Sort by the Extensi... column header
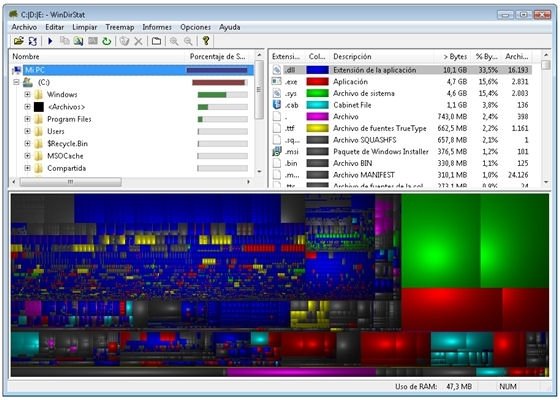The image size is (560, 400). (x=287, y=56)
